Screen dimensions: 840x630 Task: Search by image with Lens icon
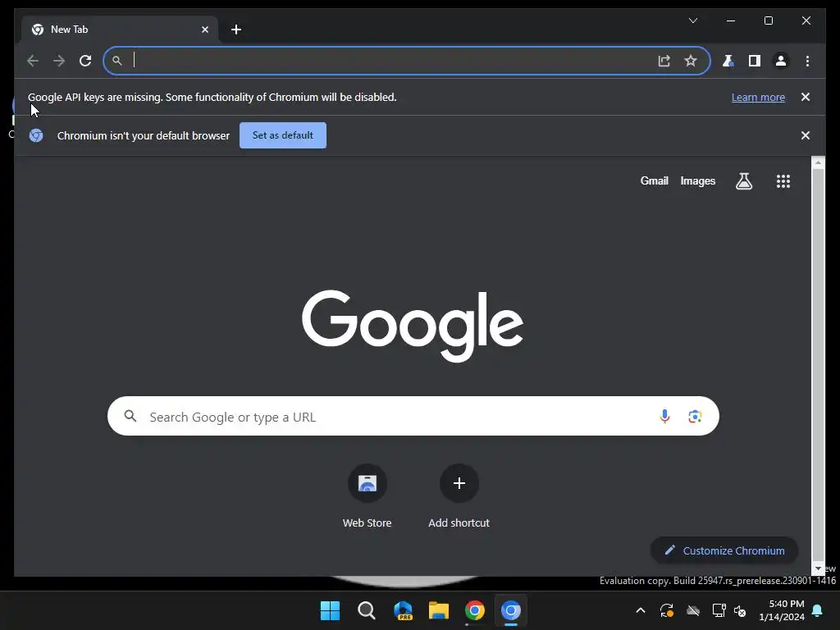(695, 416)
